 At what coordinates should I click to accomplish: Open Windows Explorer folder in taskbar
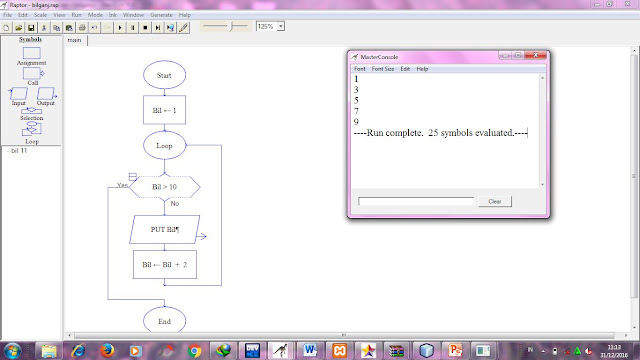(49, 351)
